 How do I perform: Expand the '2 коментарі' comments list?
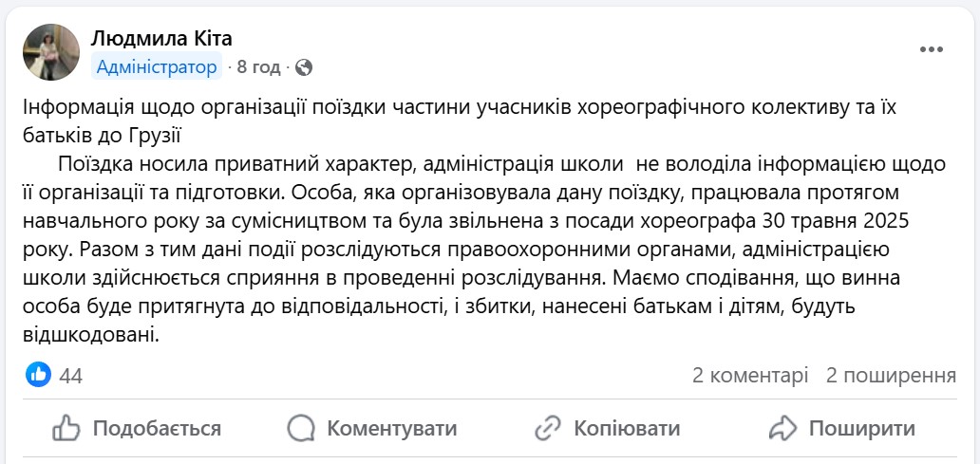750,376
